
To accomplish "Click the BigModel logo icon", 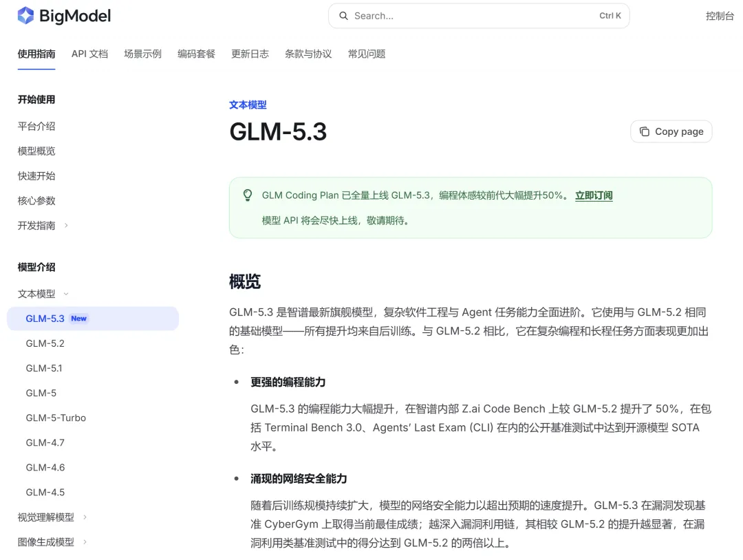I will 25,16.
